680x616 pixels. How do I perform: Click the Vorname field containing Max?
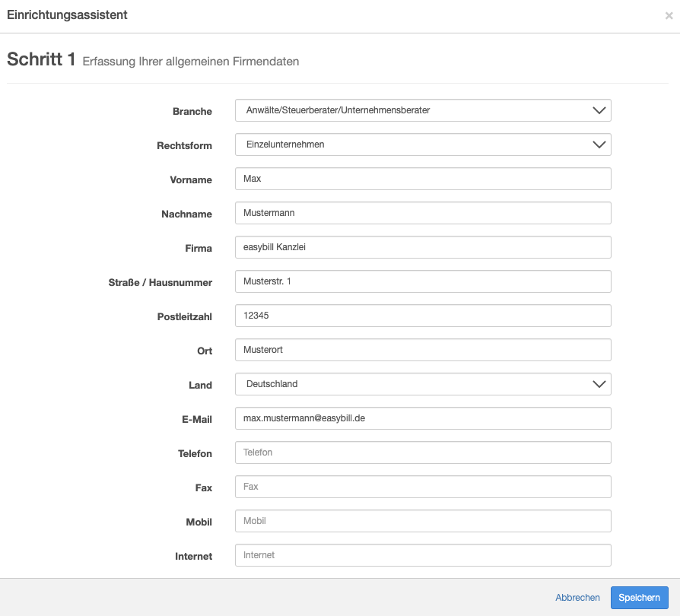coord(422,179)
